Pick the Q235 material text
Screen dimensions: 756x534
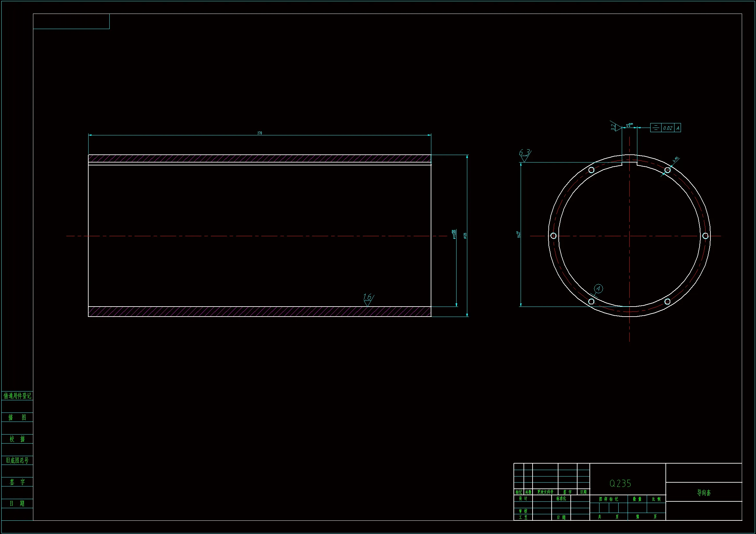click(x=620, y=483)
